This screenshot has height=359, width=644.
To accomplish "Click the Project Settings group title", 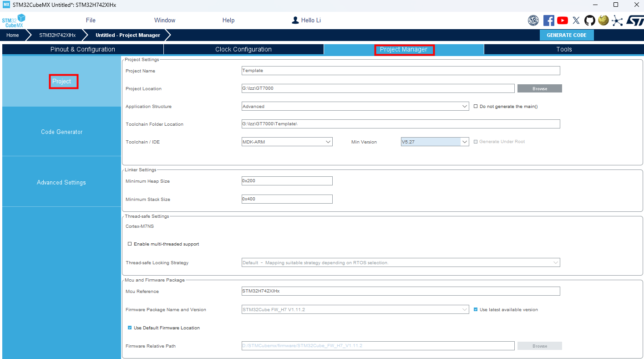I will click(142, 60).
